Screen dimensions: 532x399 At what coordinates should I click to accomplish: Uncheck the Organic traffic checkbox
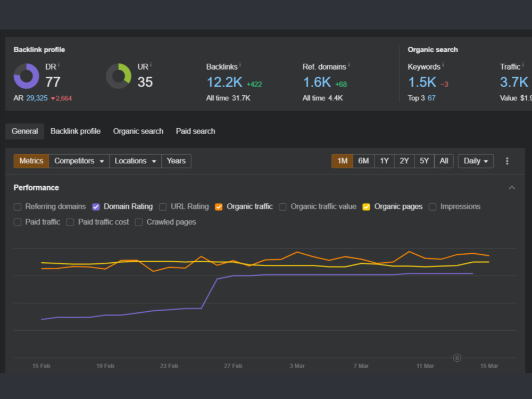(x=219, y=207)
